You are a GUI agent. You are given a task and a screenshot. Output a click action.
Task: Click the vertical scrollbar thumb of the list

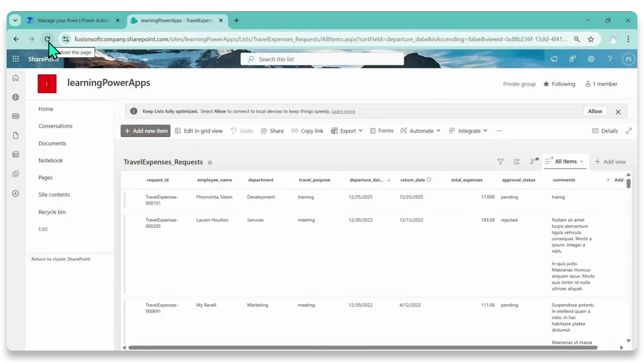628,183
